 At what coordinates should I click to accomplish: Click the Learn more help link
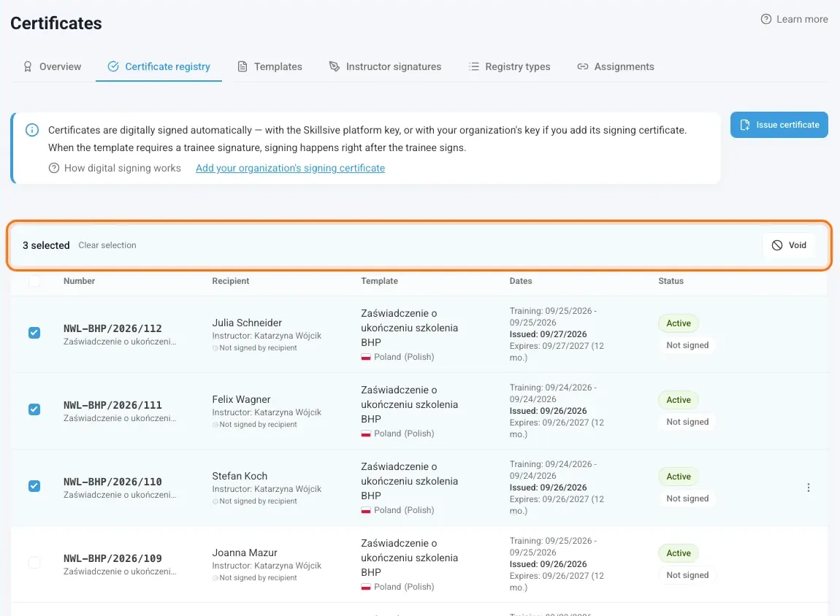coord(795,19)
